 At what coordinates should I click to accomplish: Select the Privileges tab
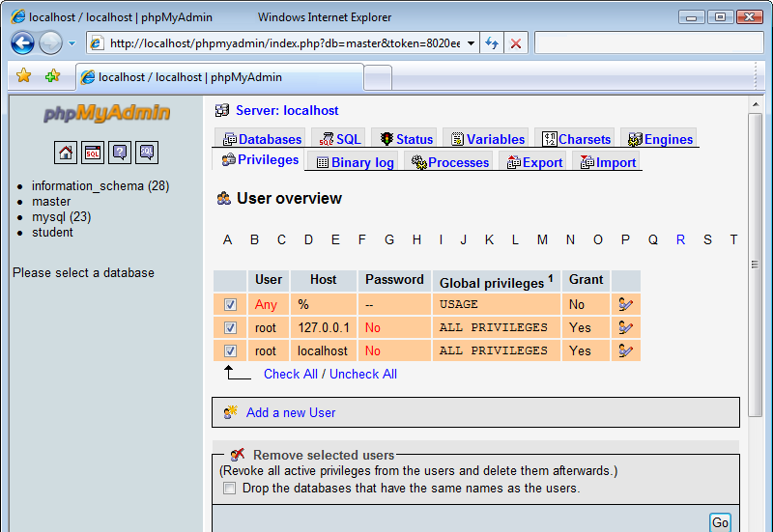click(x=260, y=160)
